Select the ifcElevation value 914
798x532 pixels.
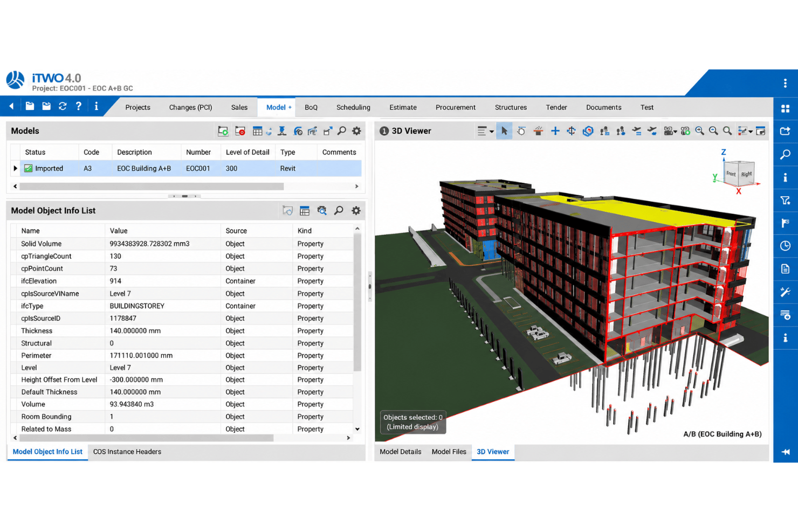pos(115,281)
